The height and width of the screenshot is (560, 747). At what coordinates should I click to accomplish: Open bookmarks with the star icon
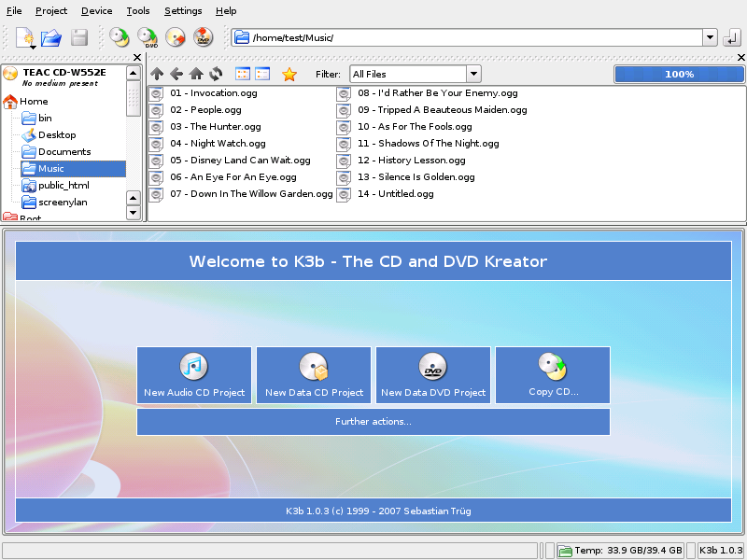click(x=289, y=74)
